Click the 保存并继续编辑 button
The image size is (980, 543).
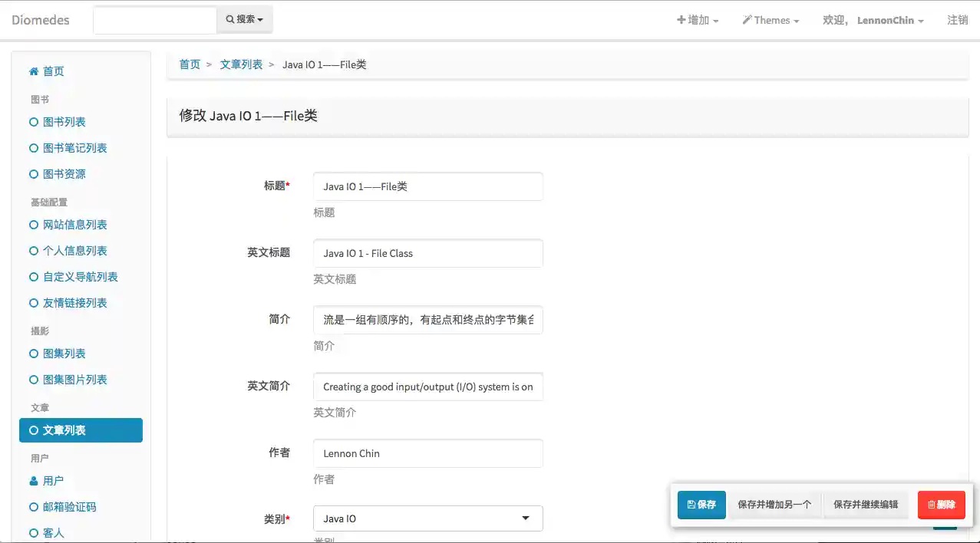866,504
